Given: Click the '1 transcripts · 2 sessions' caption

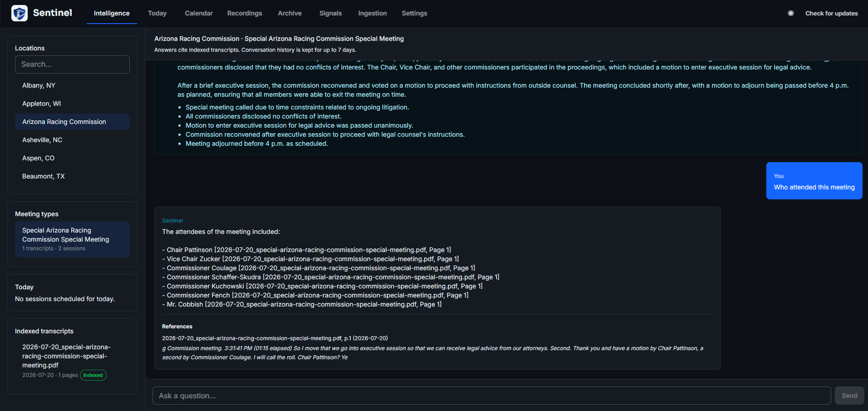Looking at the screenshot, I should click(x=54, y=248).
